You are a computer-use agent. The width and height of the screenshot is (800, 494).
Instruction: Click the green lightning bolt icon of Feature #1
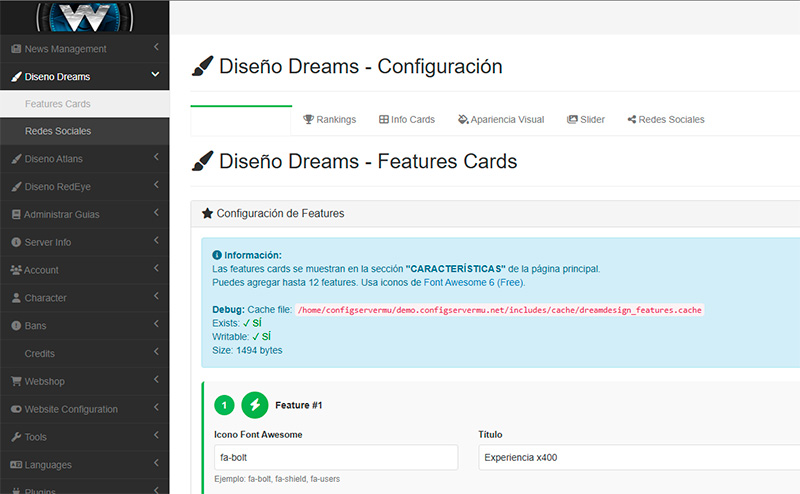tap(255, 405)
